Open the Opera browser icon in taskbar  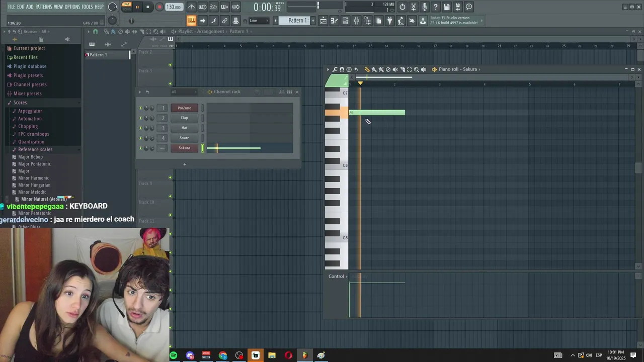tap(288, 355)
